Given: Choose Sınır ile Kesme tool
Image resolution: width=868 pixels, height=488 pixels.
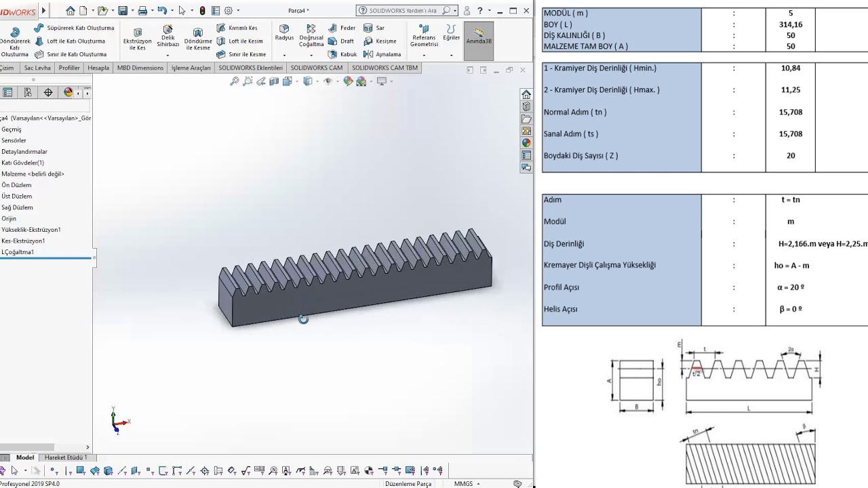Looking at the screenshot, I should [241, 54].
